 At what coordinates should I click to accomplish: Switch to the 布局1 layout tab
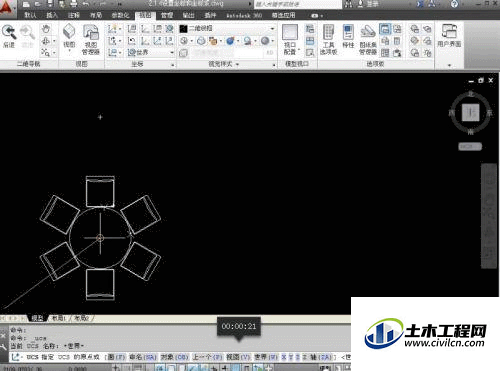[59, 318]
